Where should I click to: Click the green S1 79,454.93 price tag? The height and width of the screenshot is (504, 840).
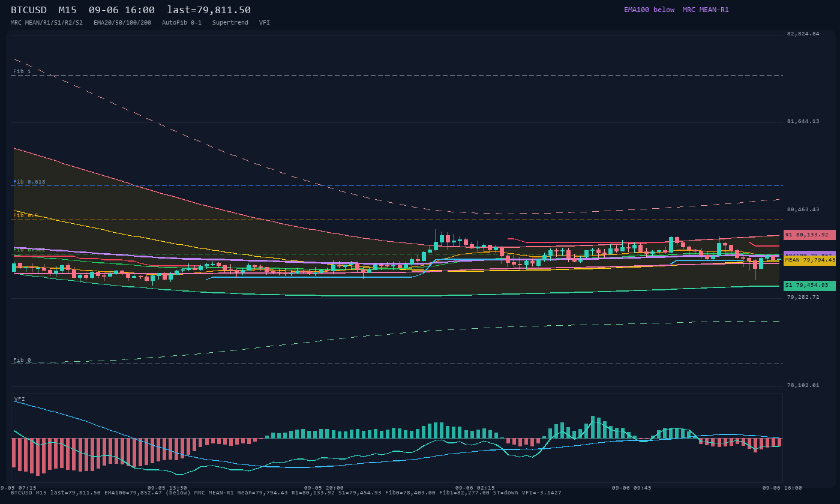point(809,286)
